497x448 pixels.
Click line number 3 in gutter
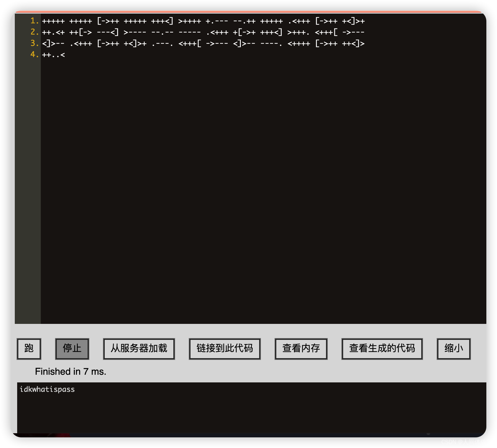click(35, 43)
